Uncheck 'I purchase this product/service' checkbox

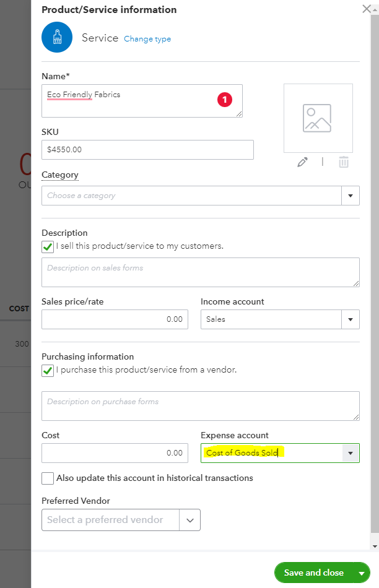click(x=48, y=370)
